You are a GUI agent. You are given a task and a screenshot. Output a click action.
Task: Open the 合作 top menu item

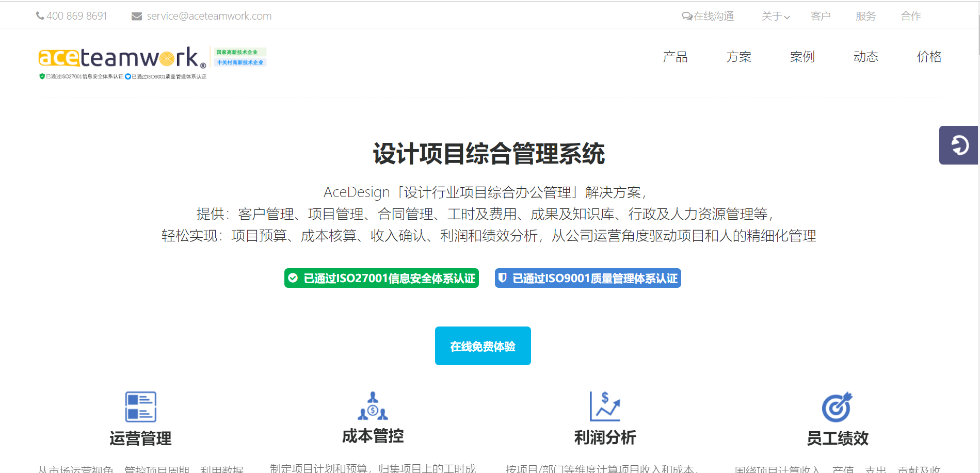click(x=911, y=17)
